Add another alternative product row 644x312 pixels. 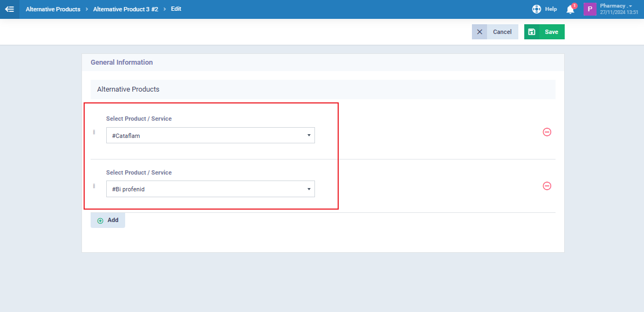(x=108, y=220)
